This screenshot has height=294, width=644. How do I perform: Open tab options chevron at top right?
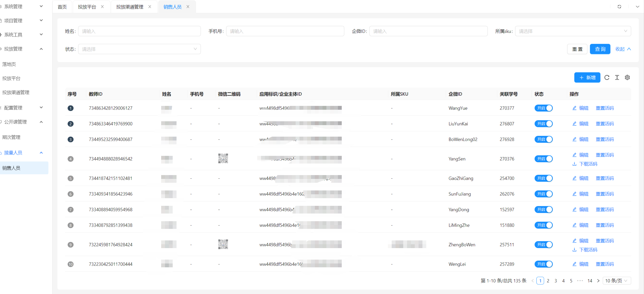point(638,7)
